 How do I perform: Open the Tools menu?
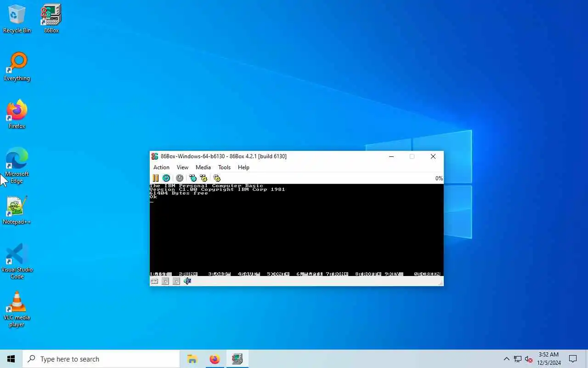point(224,167)
